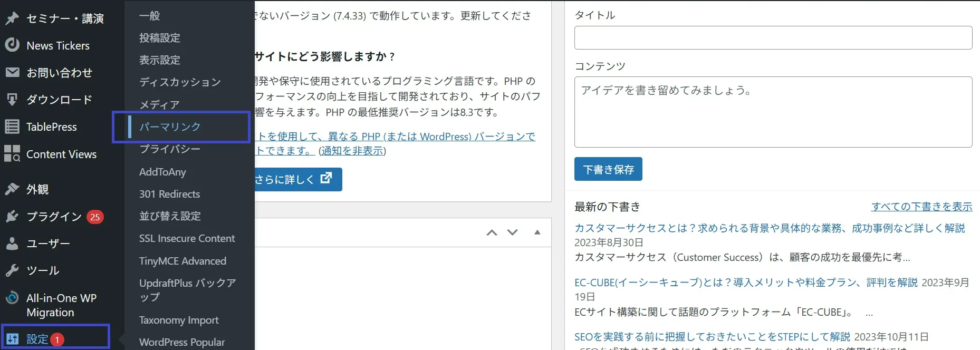
Task: Move the widget panel up with the up chevron
Action: coord(492,232)
